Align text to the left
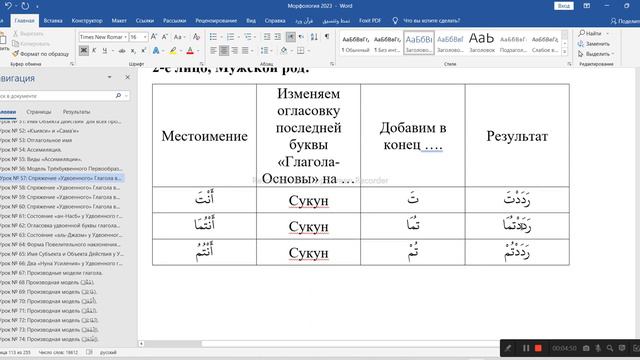Image resolution: width=640 pixels, height=360 pixels. [213, 51]
